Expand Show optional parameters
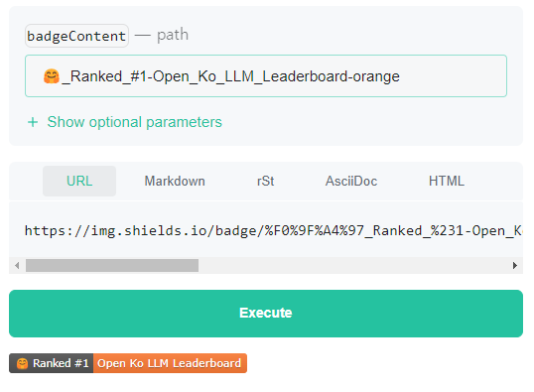Viewport: 534px width, 392px height. [x=124, y=122]
